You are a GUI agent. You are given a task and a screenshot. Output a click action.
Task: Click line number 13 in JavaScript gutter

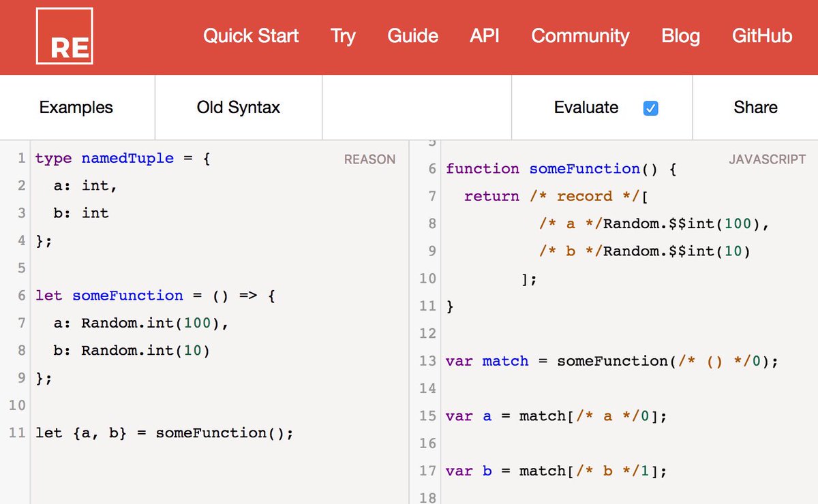tap(427, 361)
